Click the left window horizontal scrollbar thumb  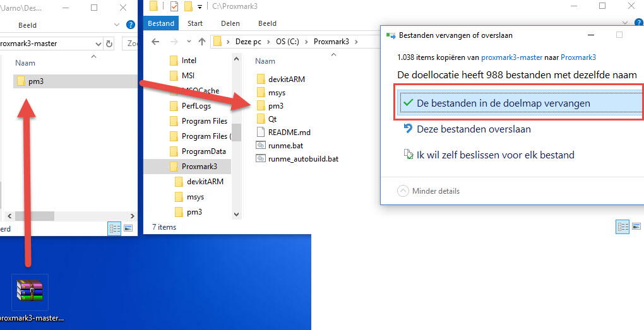point(35,216)
